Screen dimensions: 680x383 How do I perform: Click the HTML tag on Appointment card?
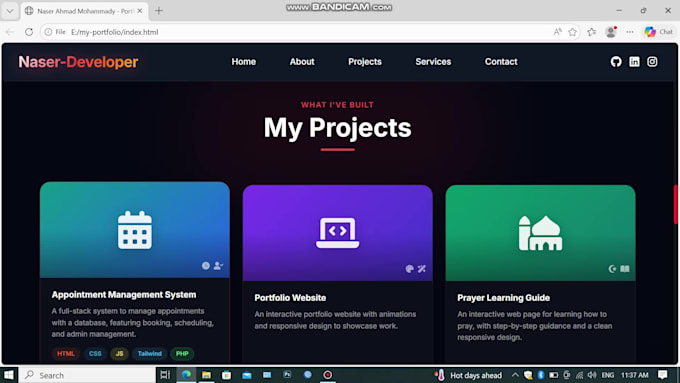pyautogui.click(x=65, y=354)
